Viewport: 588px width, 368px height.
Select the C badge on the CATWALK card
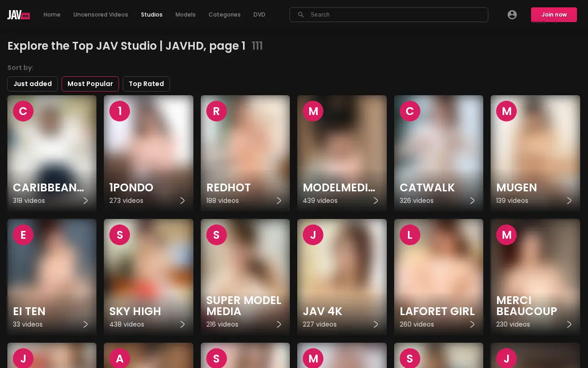click(410, 111)
